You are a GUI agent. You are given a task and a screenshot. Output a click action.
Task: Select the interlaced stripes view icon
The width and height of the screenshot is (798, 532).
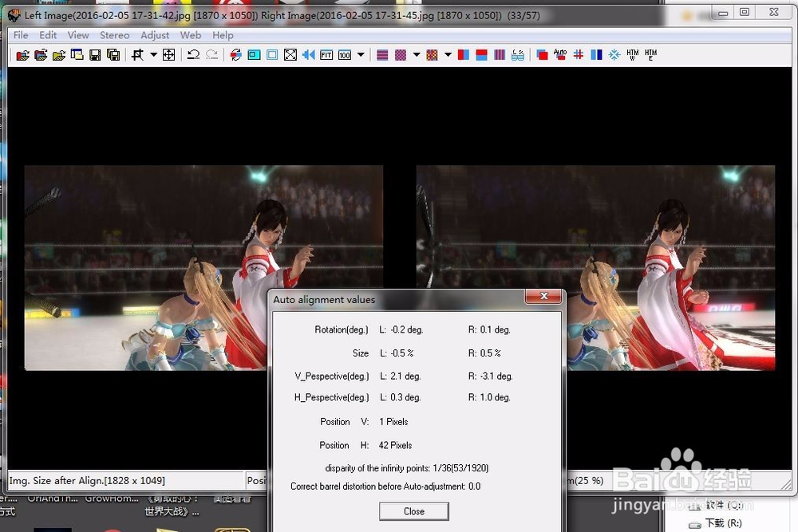(382, 55)
